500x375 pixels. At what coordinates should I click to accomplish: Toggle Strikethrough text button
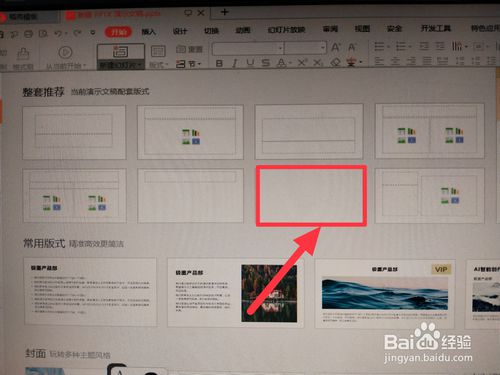click(x=266, y=62)
